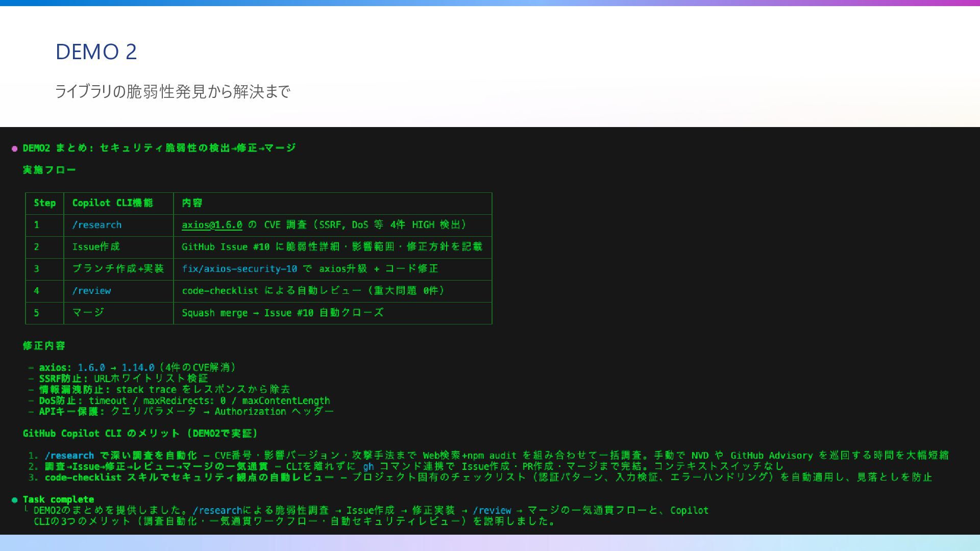Viewport: 980px width, 551px height.
Task: Click the Step column header
Action: pos(44,203)
